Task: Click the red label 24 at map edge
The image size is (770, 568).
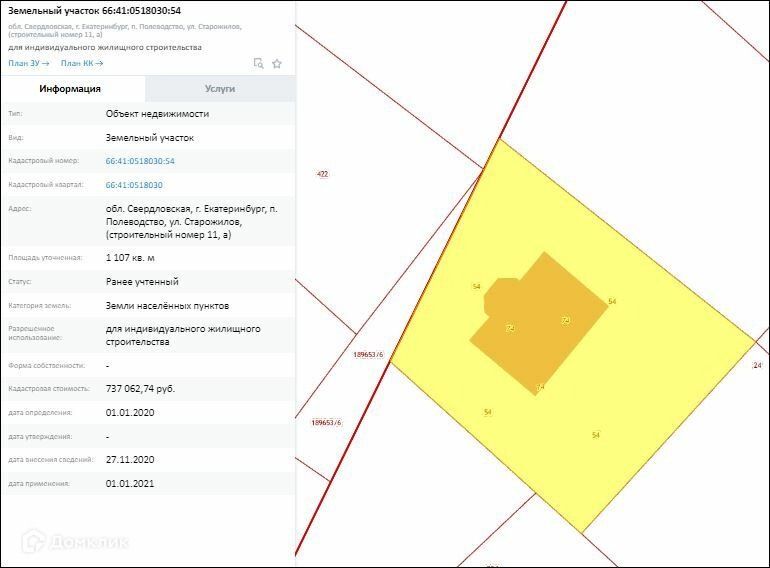Action: tap(757, 365)
